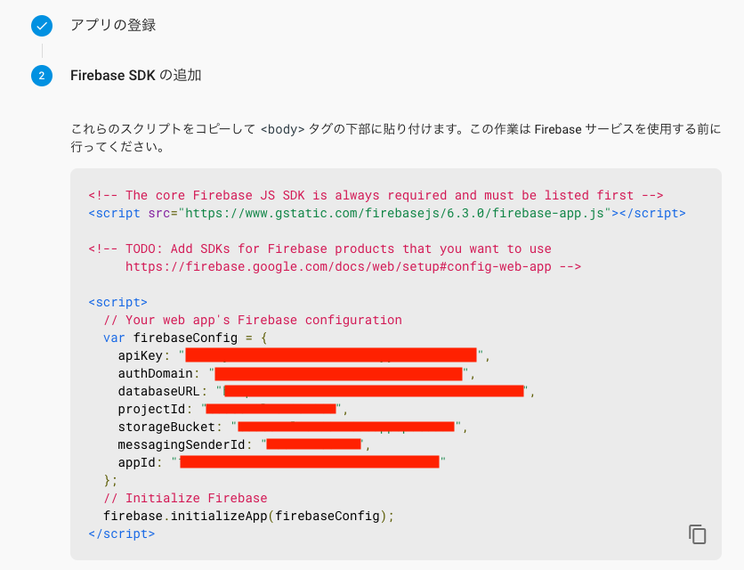Click the var firebaseConfig declaration line

pos(186,338)
